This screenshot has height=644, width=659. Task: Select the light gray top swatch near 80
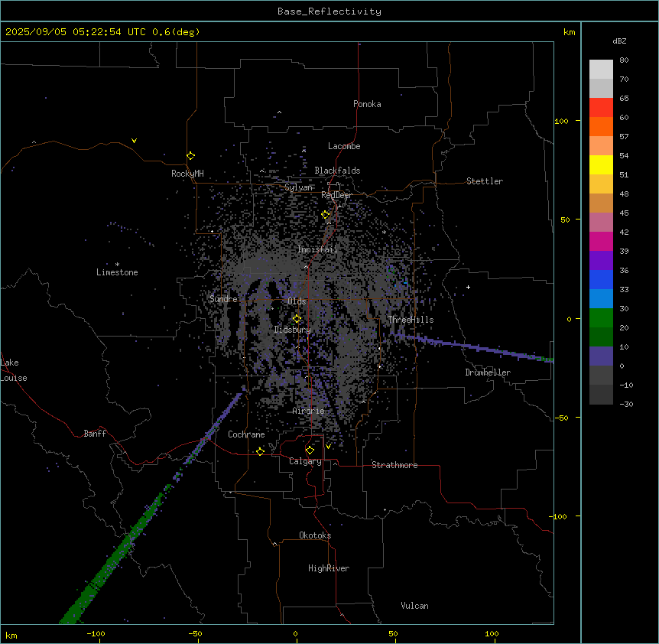pyautogui.click(x=601, y=70)
